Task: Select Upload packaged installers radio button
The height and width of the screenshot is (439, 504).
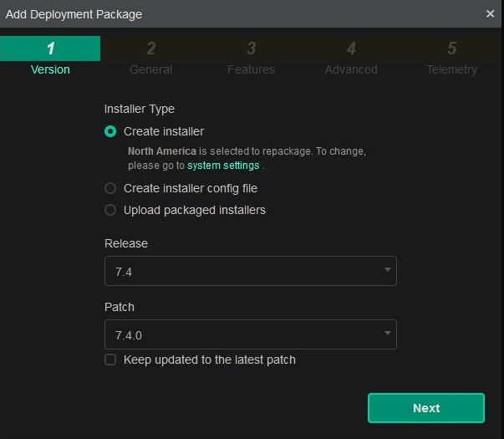Action: 110,210
